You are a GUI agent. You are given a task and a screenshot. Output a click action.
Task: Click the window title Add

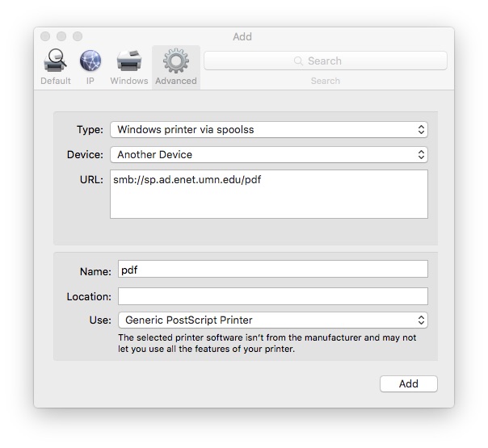[x=242, y=36]
